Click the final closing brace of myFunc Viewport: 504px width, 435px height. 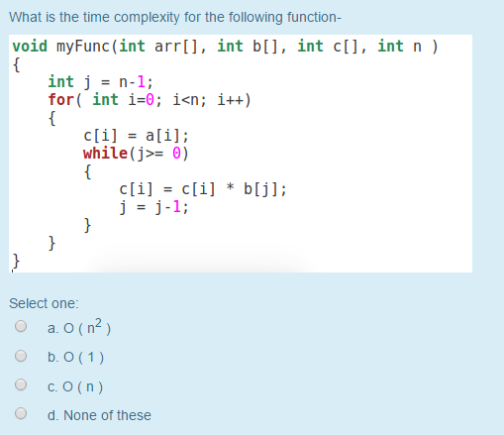[16, 261]
